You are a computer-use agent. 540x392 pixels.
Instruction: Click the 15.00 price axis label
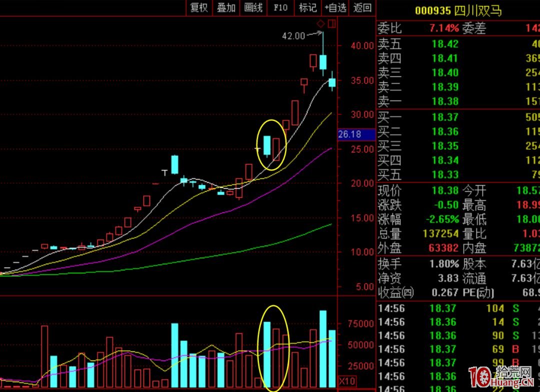point(362,218)
